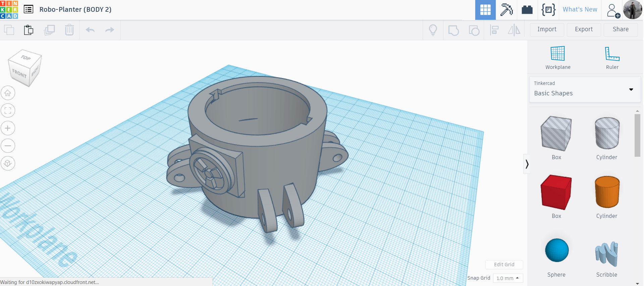This screenshot has width=644, height=286.
Task: Switch to the 3D design grid view
Action: 485,10
